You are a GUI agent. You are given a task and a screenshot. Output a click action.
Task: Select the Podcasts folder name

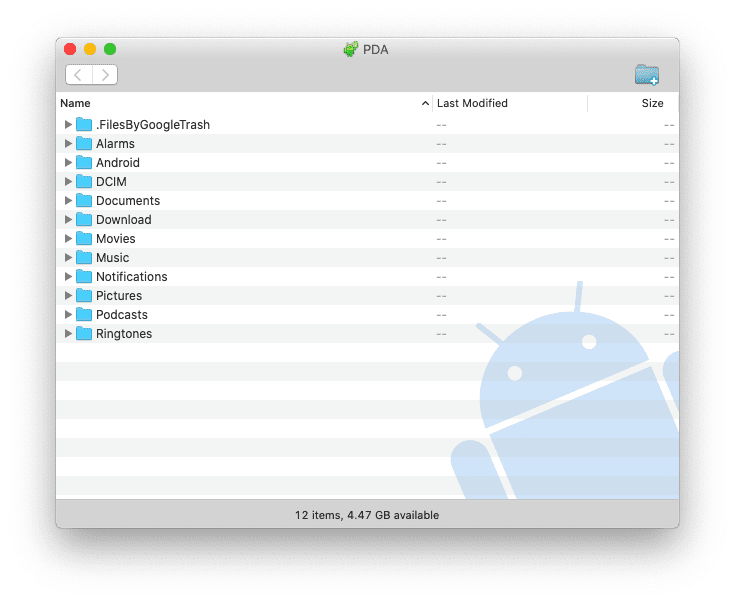pos(122,315)
